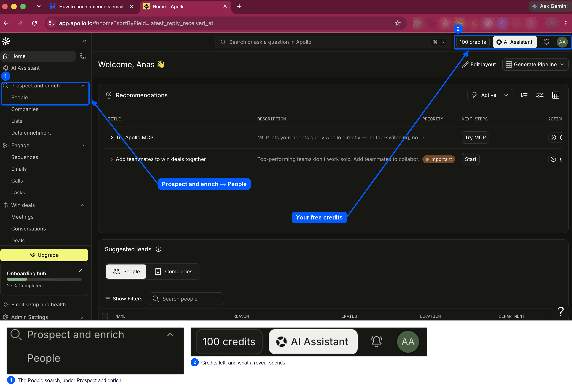Click the yellow Upgrade button

pos(44,255)
